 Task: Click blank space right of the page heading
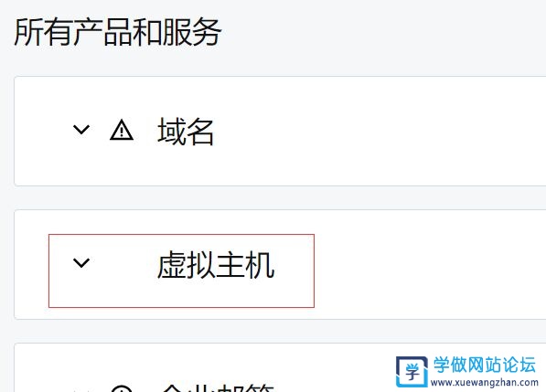(383, 32)
